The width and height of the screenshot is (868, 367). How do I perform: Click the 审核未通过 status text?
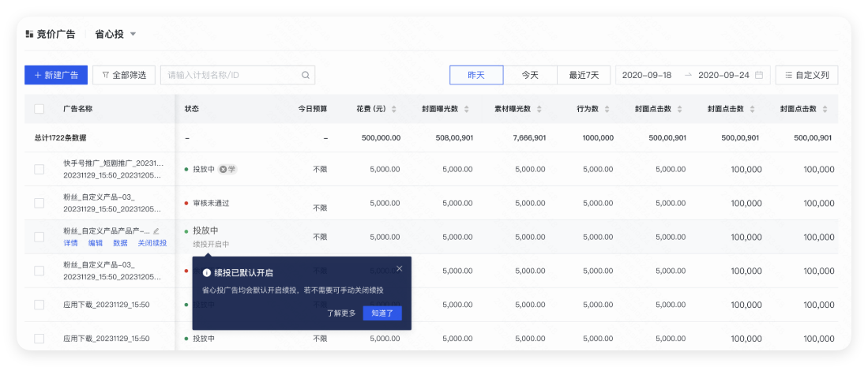pyautogui.click(x=211, y=203)
